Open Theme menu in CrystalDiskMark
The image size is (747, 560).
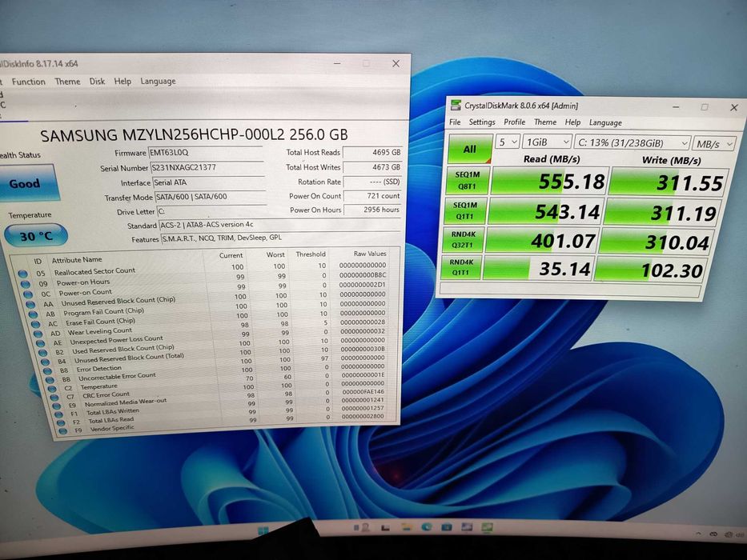(x=545, y=122)
